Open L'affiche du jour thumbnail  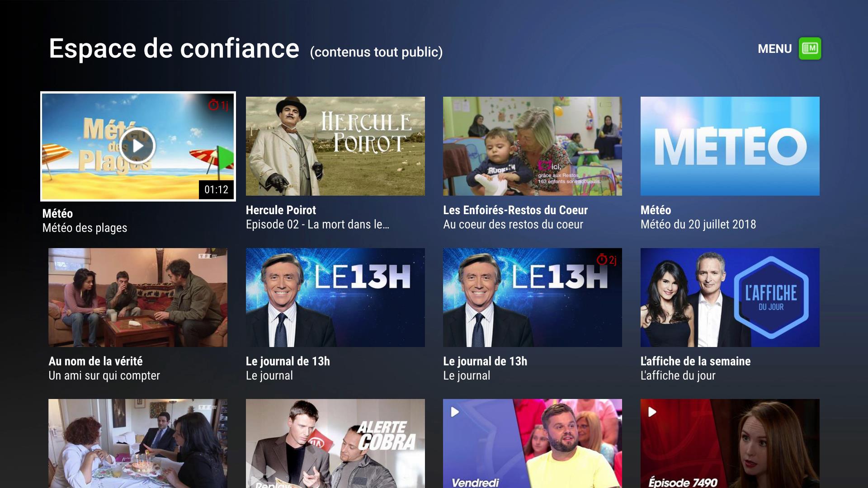point(730,297)
